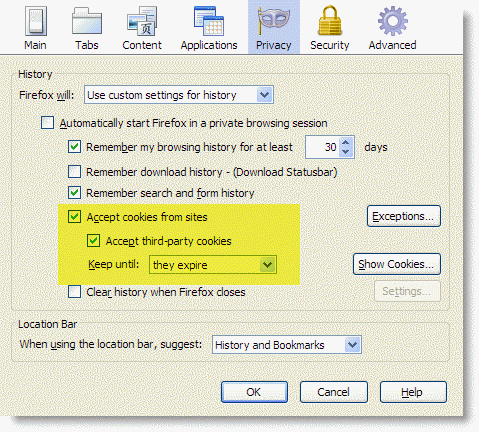The width and height of the screenshot is (479, 432).
Task: Expand the Firefox will history dropdown
Action: [x=179, y=95]
